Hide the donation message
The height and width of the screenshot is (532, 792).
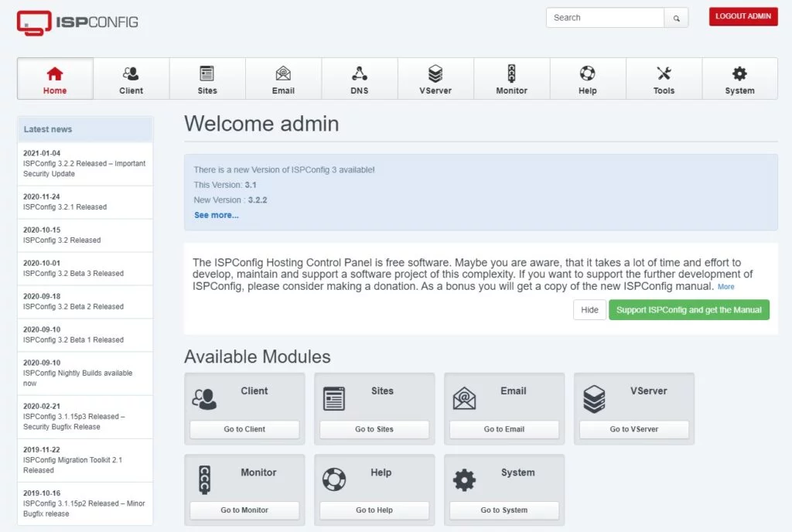tap(589, 309)
